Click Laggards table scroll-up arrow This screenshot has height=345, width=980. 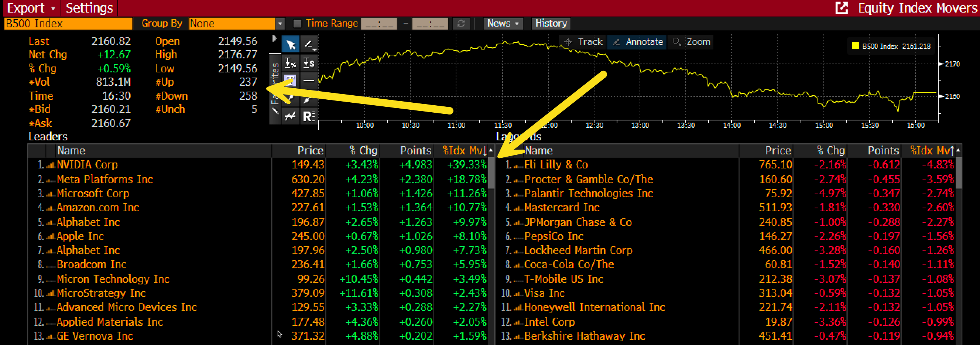[x=958, y=151]
